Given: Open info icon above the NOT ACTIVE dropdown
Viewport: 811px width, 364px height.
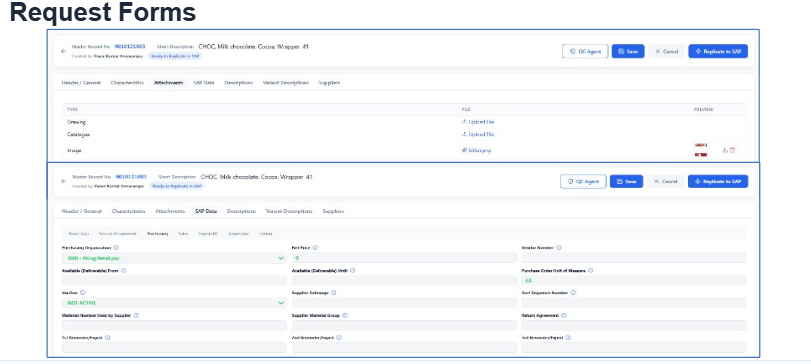Looking at the screenshot, I should click(83, 293).
